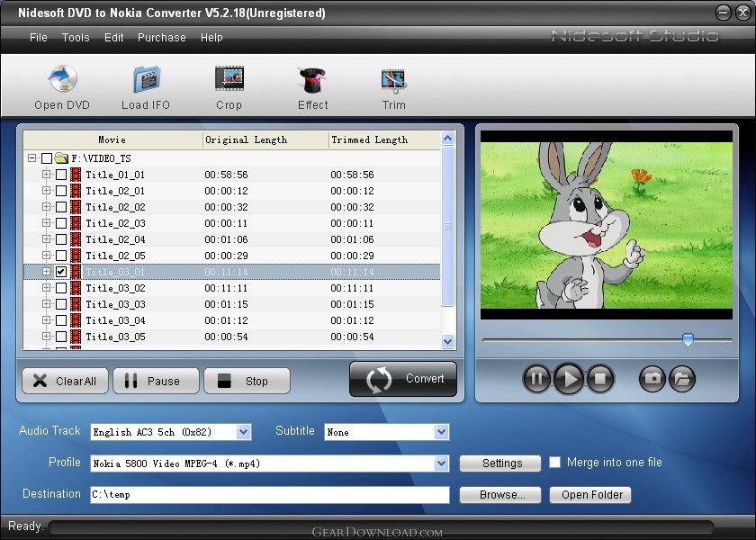Open profile Settings

pyautogui.click(x=500, y=463)
